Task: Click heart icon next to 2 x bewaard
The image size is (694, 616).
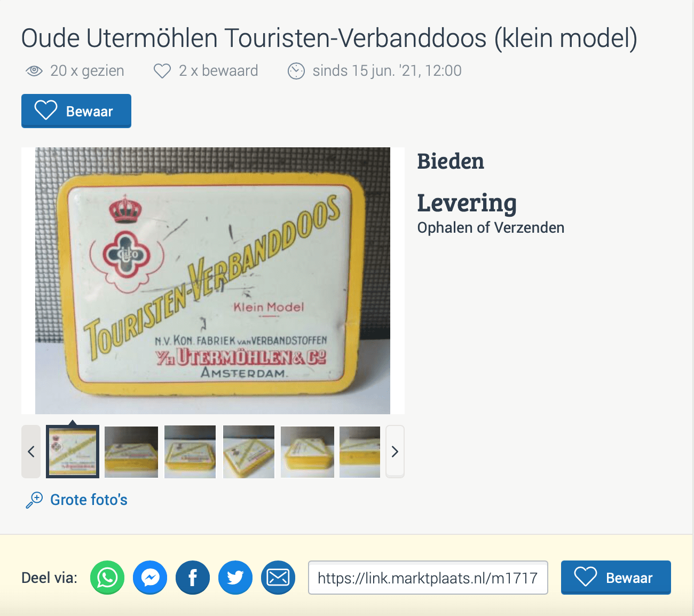Action: coord(162,71)
